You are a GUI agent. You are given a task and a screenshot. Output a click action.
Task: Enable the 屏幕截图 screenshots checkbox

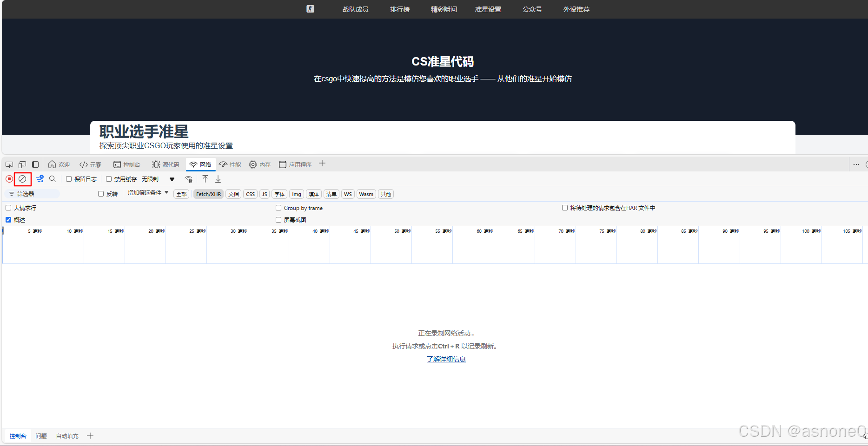pyautogui.click(x=278, y=220)
